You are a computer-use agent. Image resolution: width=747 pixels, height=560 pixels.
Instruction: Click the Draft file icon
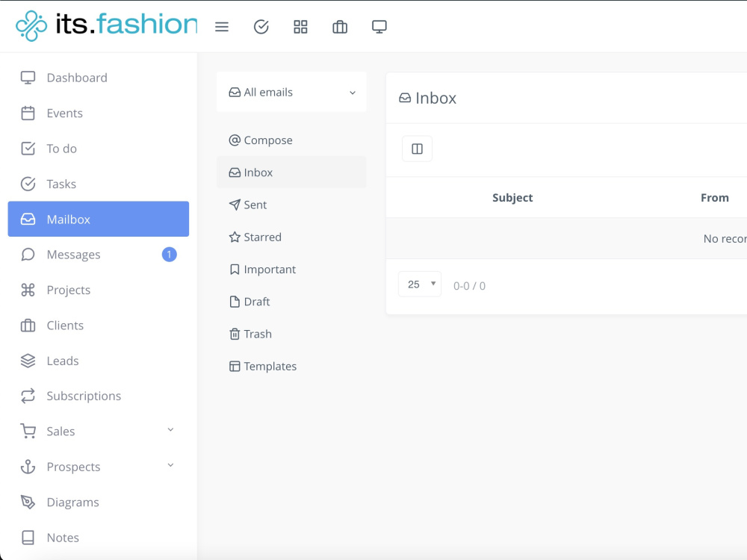[235, 302]
